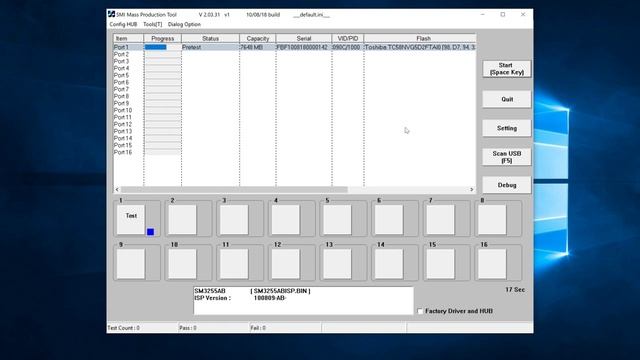Image resolution: width=640 pixels, height=360 pixels.
Task: Click the Toshiba flash description cell
Action: point(420,47)
